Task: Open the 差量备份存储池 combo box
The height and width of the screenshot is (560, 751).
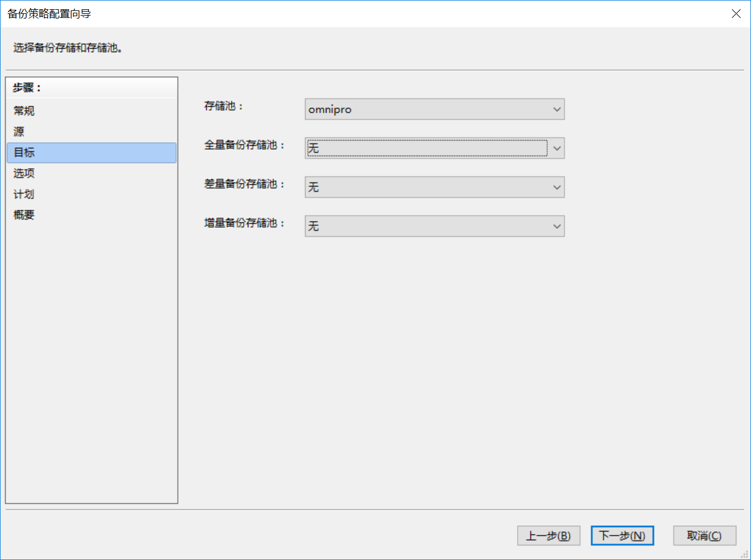Action: coord(427,187)
